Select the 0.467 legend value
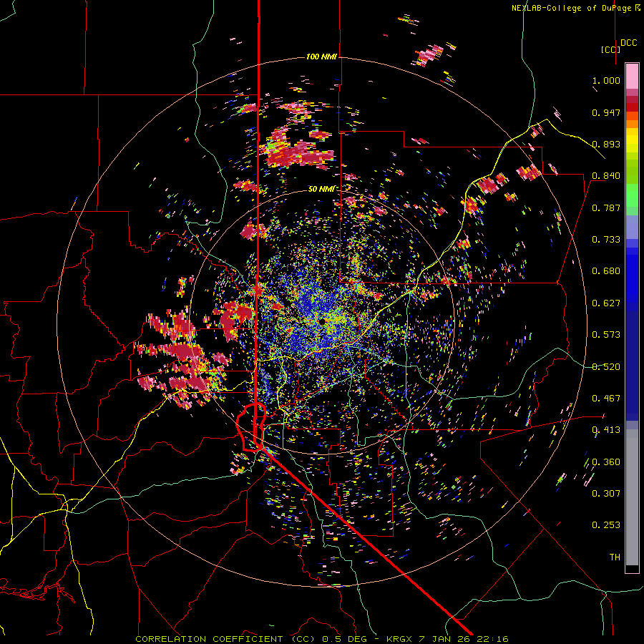Screen dimensions: 644x644 coord(606,398)
